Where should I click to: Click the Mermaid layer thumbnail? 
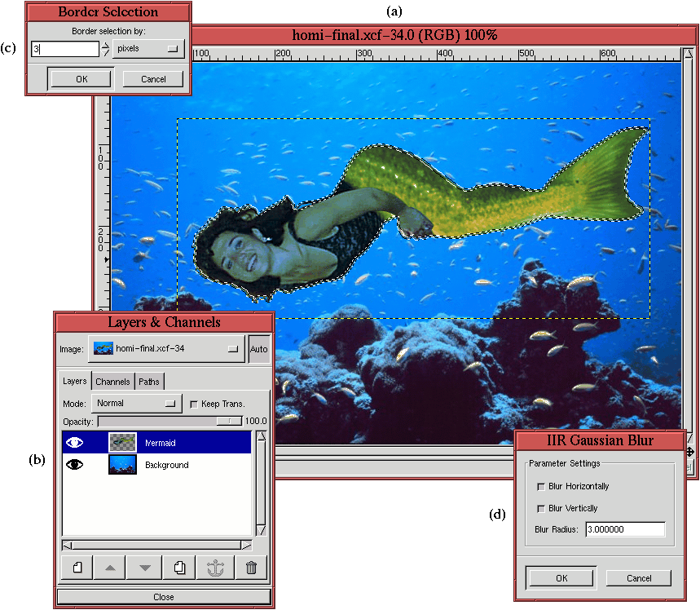click(122, 442)
